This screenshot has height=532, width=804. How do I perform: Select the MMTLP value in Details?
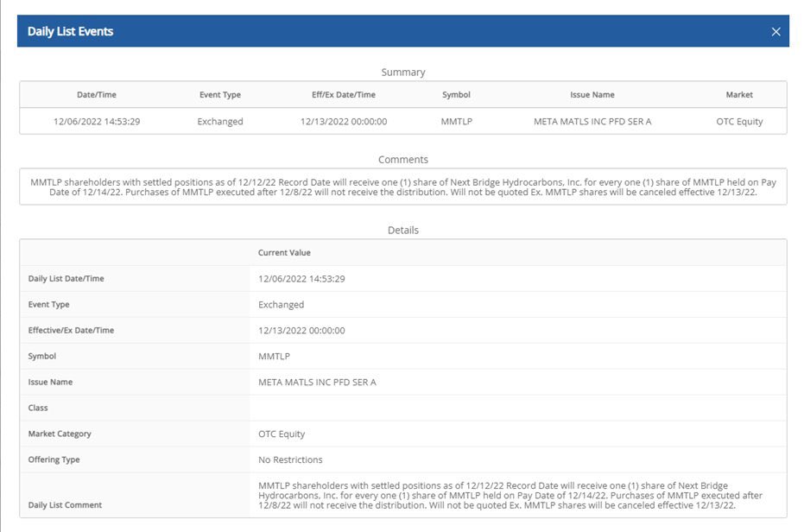click(274, 356)
